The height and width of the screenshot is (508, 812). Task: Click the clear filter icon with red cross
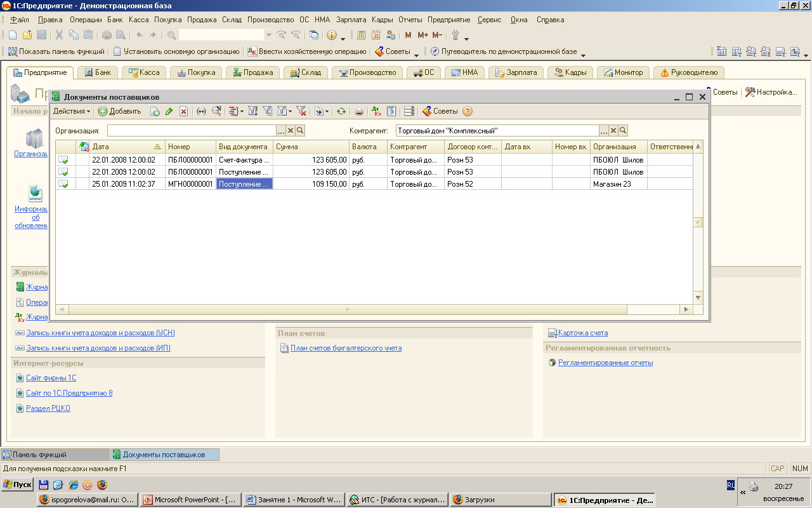coord(301,111)
